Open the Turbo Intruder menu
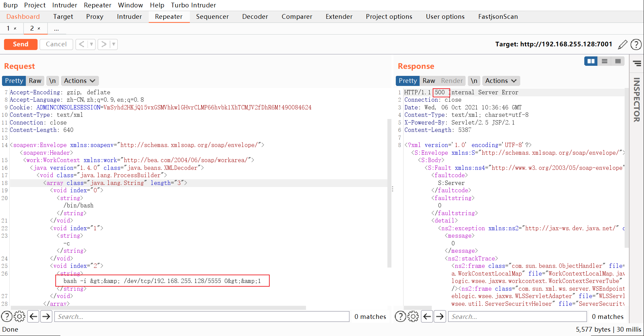The width and height of the screenshot is (644, 336). pyautogui.click(x=194, y=5)
